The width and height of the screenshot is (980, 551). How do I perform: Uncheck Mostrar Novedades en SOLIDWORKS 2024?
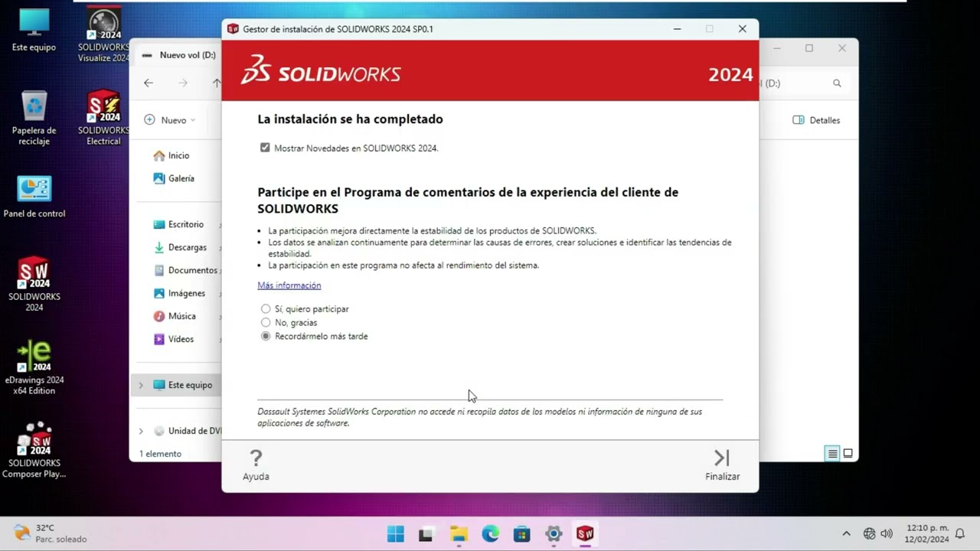coord(265,148)
